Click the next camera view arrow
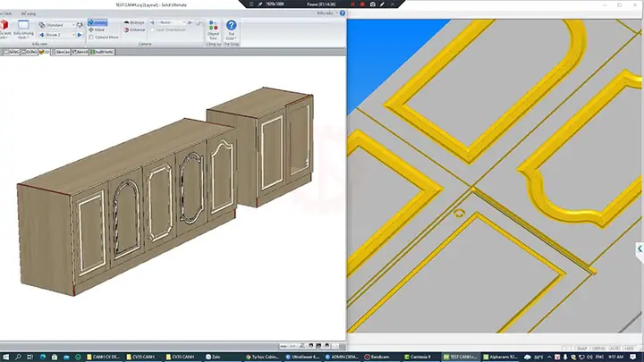644x362 pixels. [x=191, y=22]
